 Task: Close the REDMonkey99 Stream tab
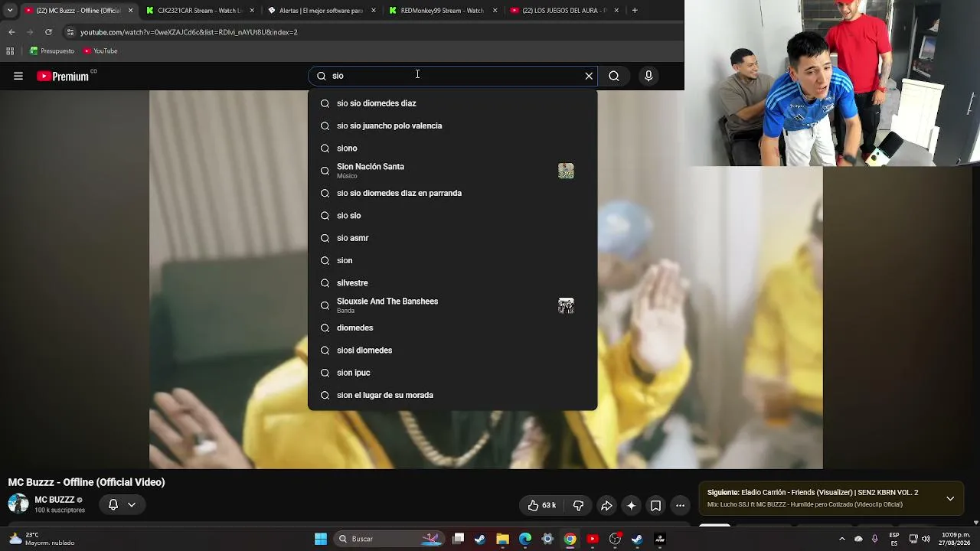[495, 11]
